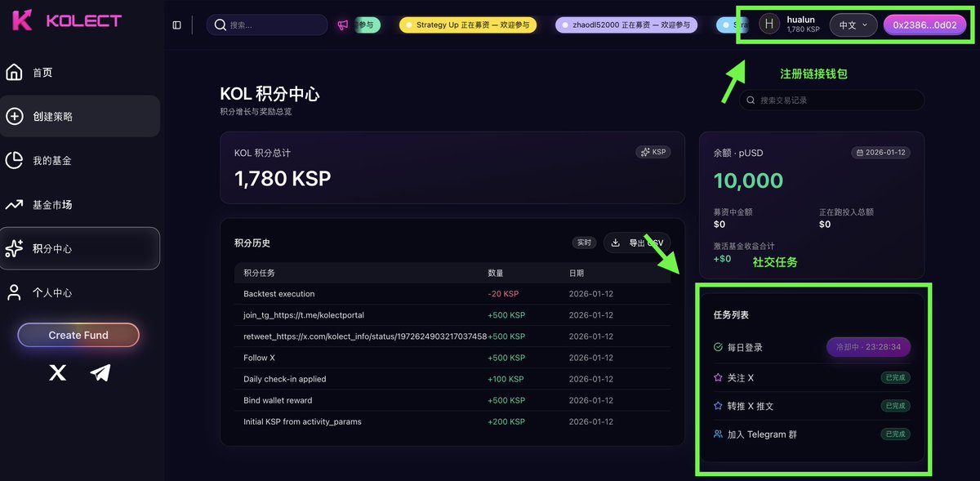Click 已完成 badge on the 转推 X 推文 row
The image size is (980, 481).
click(896, 406)
